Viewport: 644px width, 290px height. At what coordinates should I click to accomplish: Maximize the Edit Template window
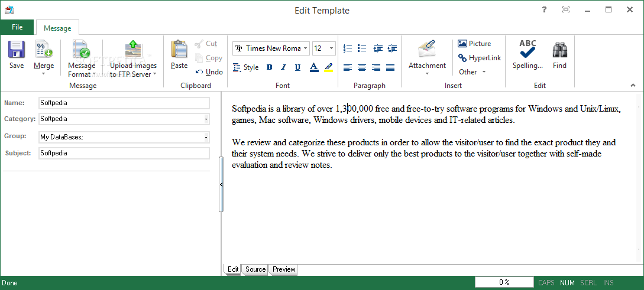coord(609,10)
